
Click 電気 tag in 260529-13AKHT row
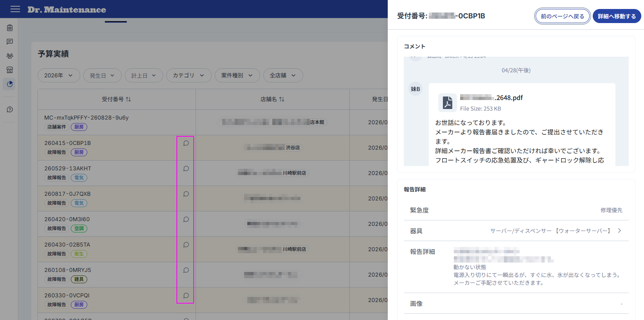(79, 178)
